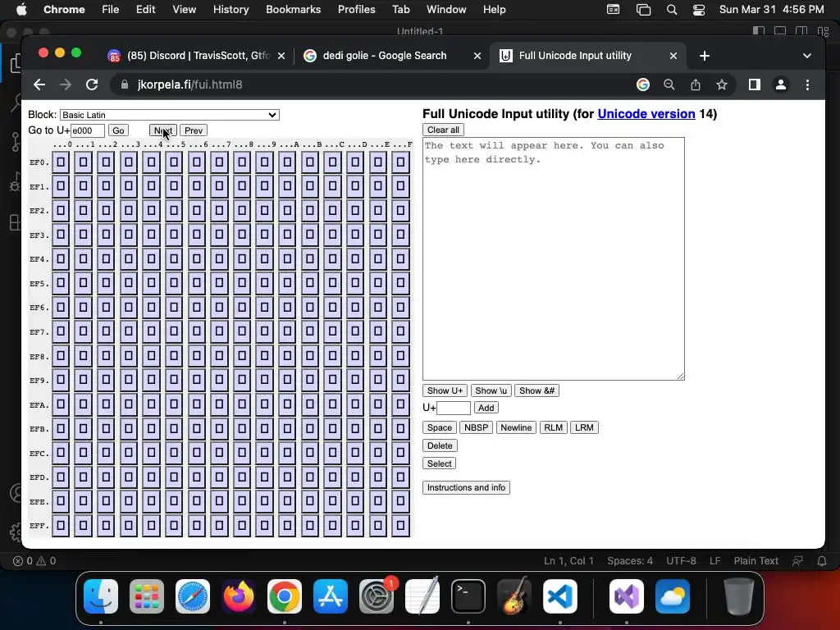840x630 pixels.
Task: Focus the Go to U+ input field
Action: coord(87,130)
